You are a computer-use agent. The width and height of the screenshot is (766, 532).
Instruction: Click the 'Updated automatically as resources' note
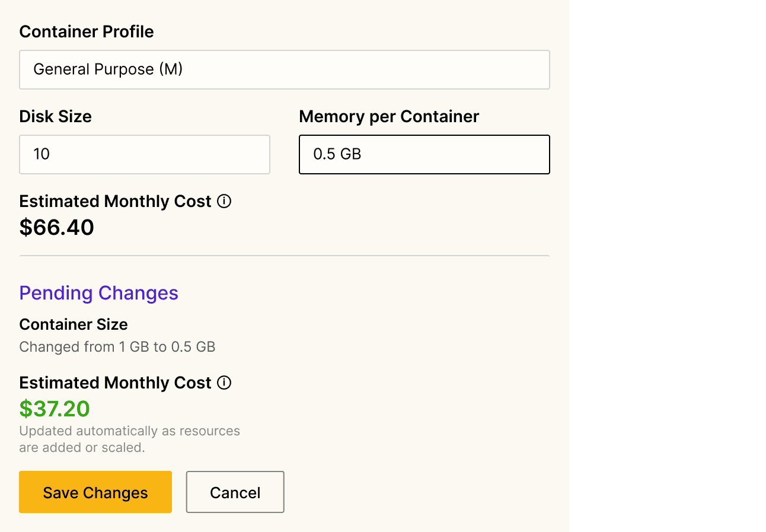[x=129, y=431]
